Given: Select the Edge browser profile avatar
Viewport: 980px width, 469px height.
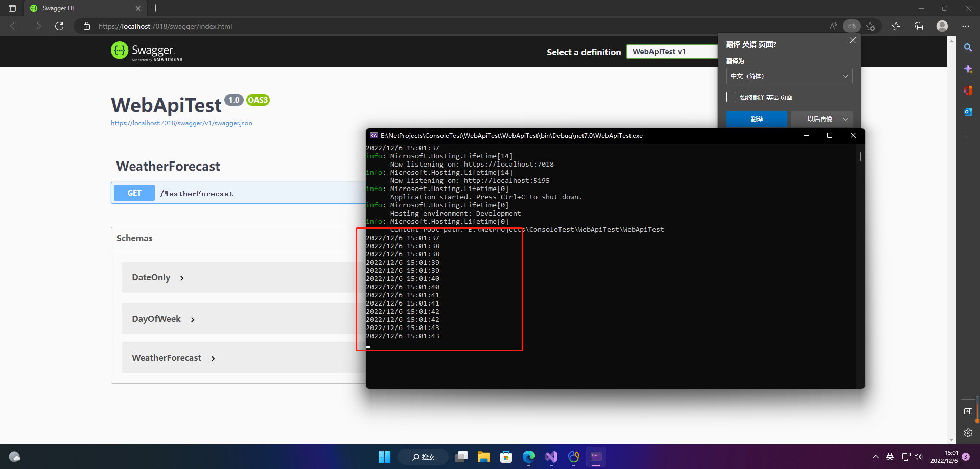Looking at the screenshot, I should pyautogui.click(x=942, y=26).
